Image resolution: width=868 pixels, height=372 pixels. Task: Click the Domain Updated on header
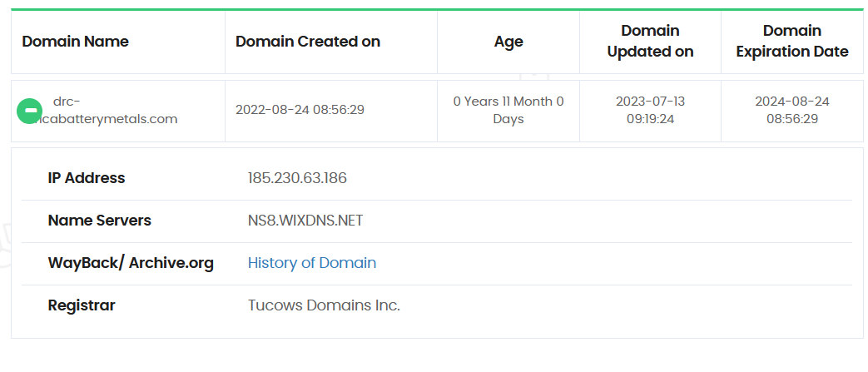point(650,42)
